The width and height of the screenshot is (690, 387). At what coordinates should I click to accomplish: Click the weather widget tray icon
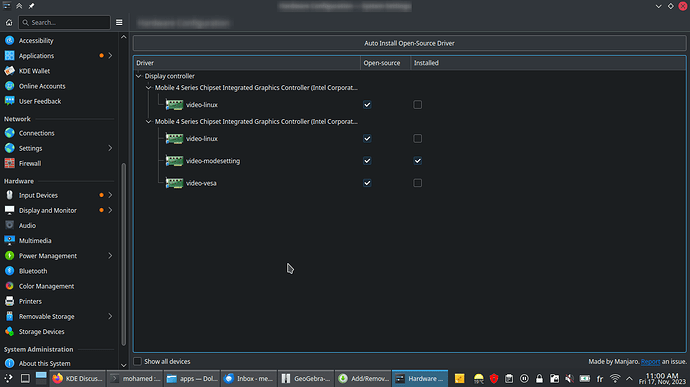pyautogui.click(x=478, y=379)
